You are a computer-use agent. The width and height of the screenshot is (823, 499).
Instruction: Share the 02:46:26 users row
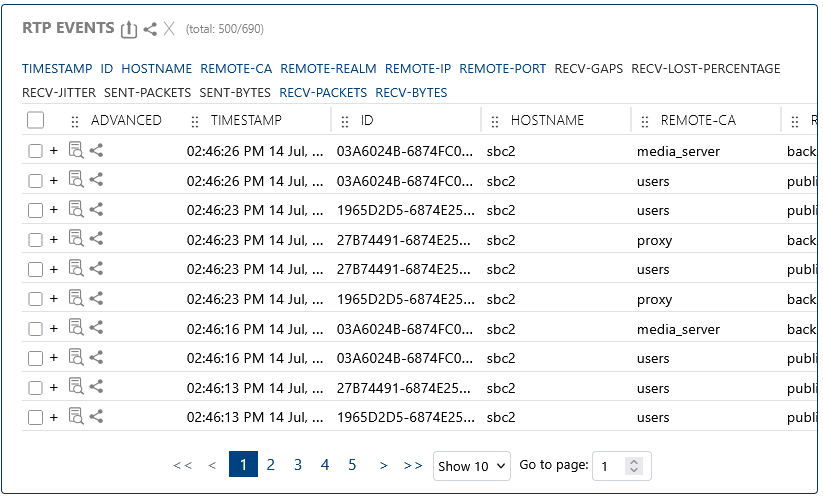(96, 180)
